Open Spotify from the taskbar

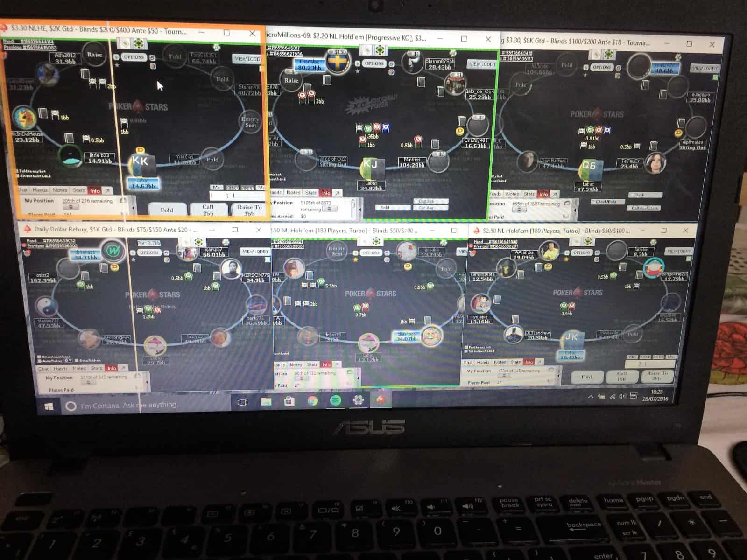[x=335, y=400]
